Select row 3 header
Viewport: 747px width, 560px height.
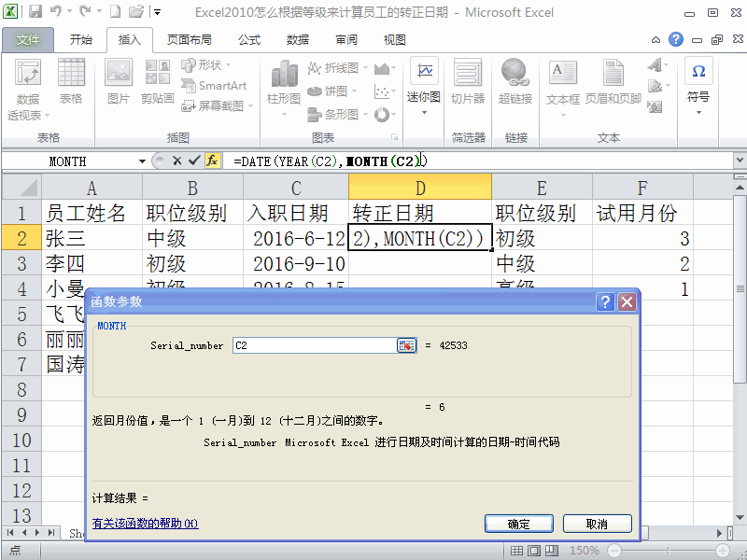[21, 263]
